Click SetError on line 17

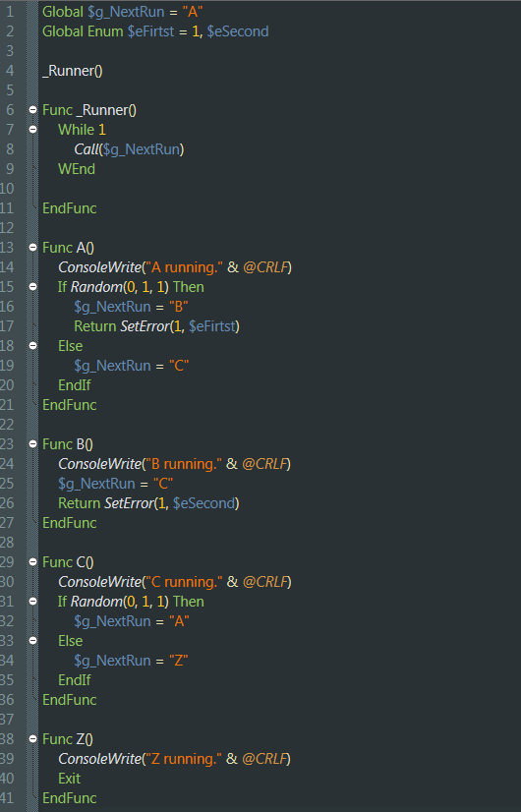[145, 326]
